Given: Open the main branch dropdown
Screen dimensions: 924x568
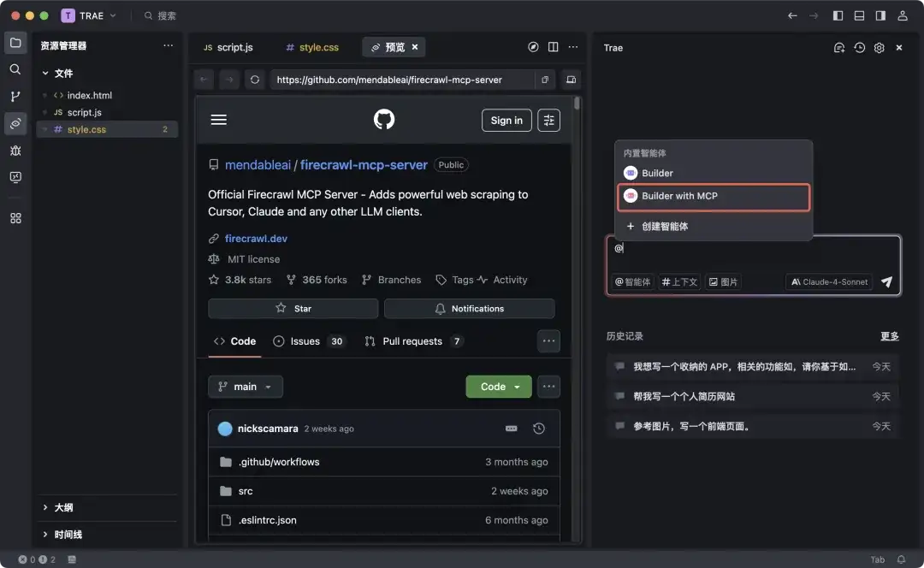Looking at the screenshot, I should click(246, 387).
